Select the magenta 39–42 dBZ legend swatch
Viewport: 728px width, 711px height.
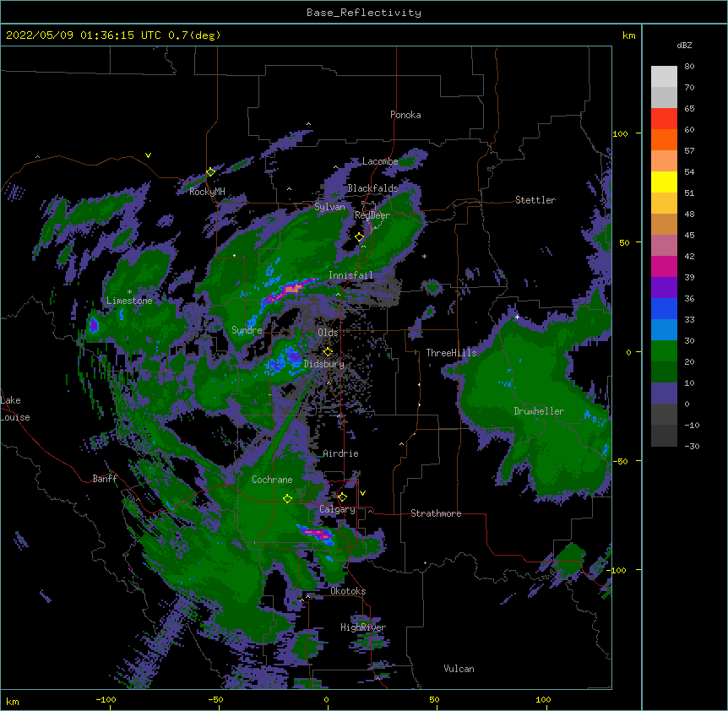[664, 266]
